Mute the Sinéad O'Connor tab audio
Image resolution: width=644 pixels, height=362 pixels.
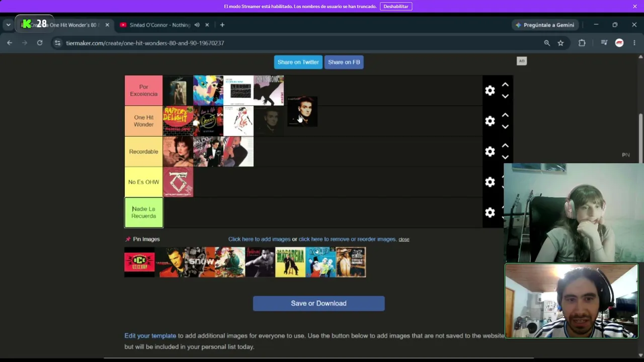pyautogui.click(x=197, y=25)
